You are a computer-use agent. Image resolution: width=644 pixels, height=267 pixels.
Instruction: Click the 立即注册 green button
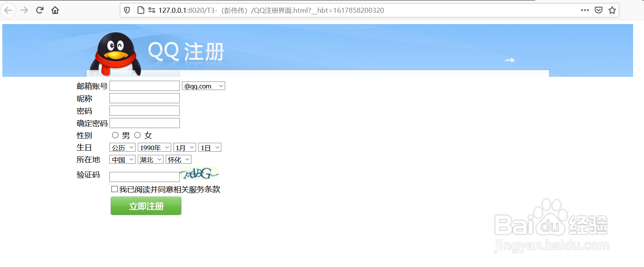coord(146,206)
